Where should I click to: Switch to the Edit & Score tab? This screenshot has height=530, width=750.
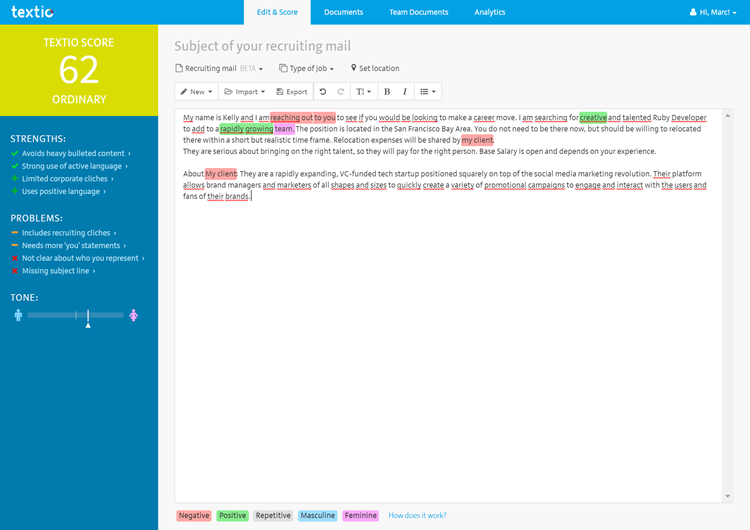pyautogui.click(x=277, y=12)
